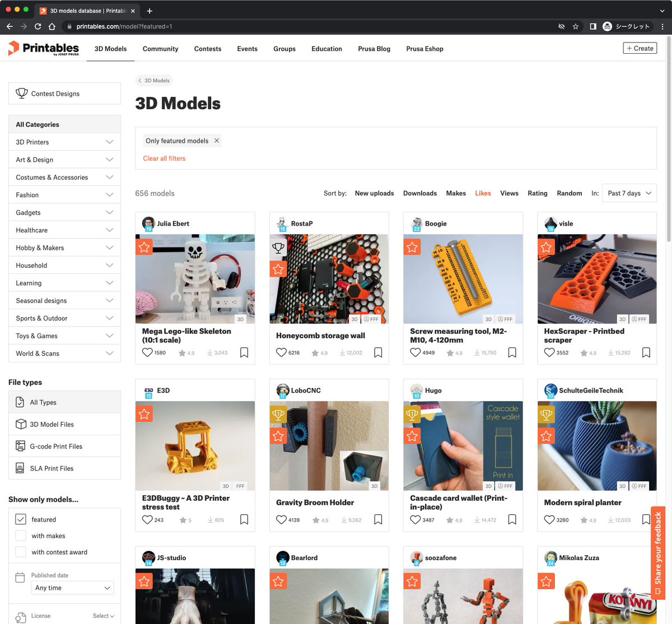Enable the with makes filter
The width and height of the screenshot is (672, 624).
21,535
